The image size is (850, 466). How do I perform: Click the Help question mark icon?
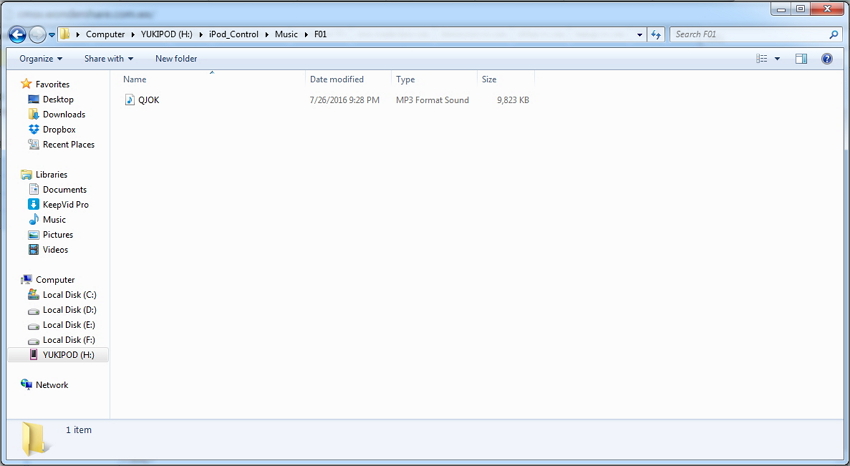(x=827, y=59)
